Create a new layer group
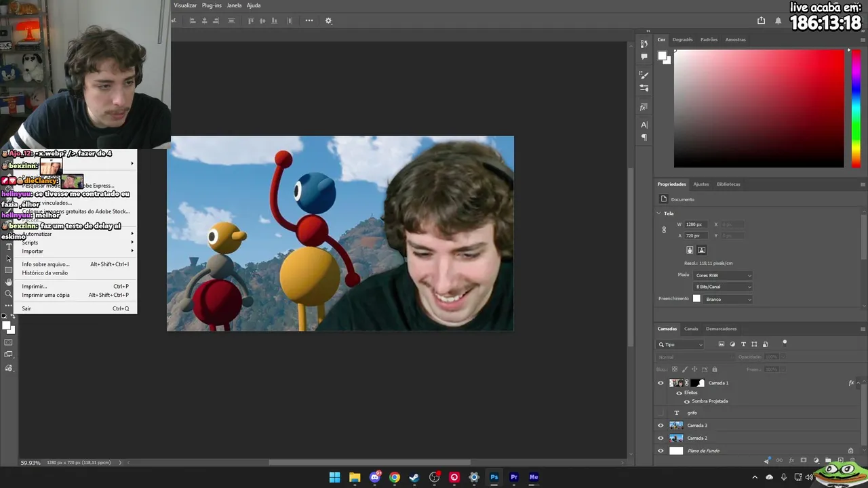 [x=828, y=461]
